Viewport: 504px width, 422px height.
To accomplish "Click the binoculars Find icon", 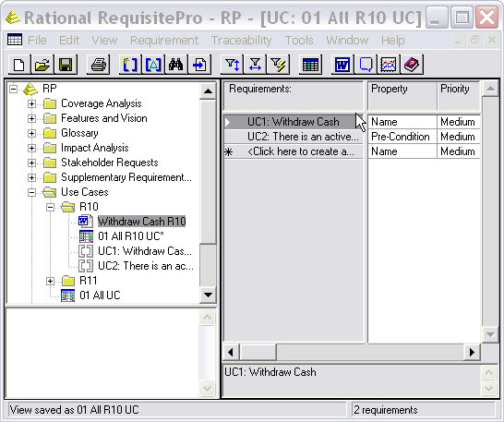I will pos(176,65).
